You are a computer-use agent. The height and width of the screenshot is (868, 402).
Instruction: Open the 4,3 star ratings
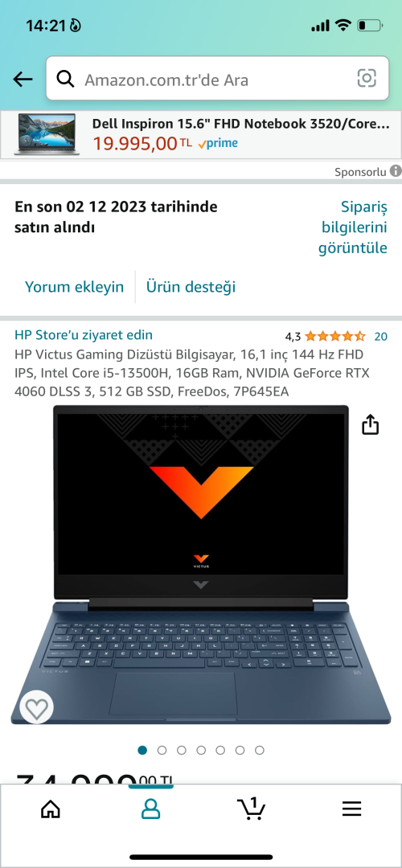tap(335, 336)
